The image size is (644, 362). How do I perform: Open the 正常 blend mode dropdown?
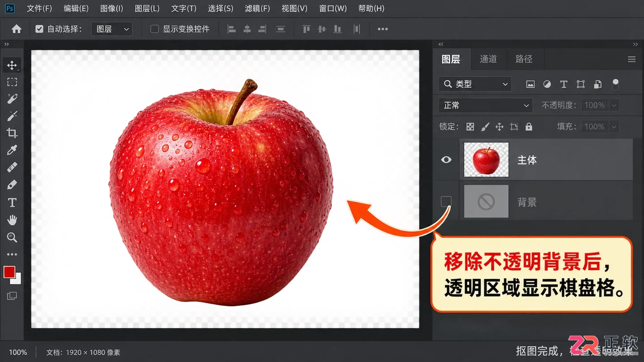pyautogui.click(x=486, y=105)
